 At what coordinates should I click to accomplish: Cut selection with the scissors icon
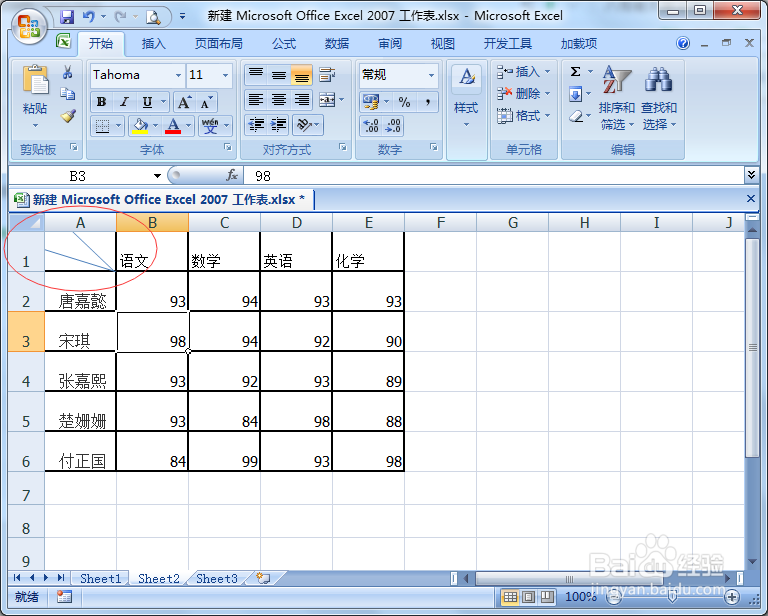[68, 72]
